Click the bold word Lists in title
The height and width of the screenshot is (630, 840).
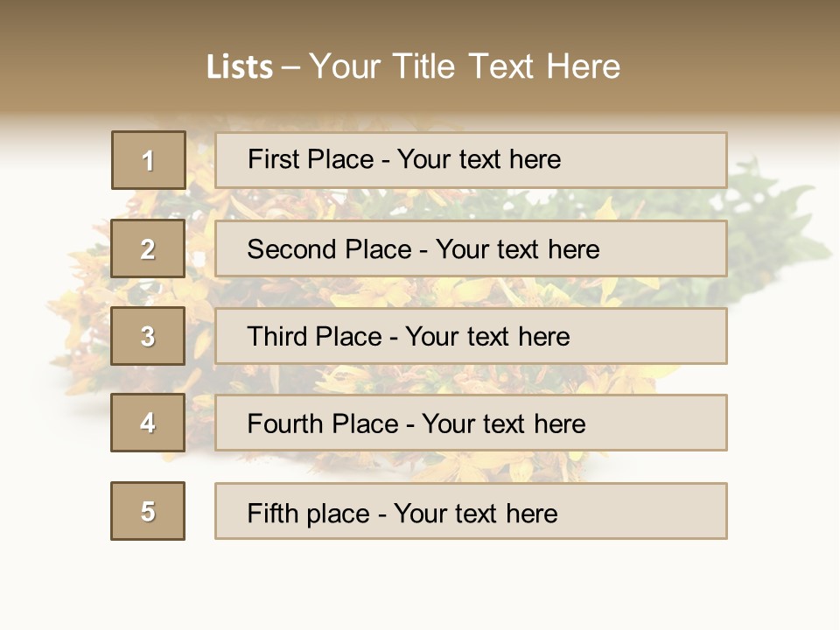(240, 67)
